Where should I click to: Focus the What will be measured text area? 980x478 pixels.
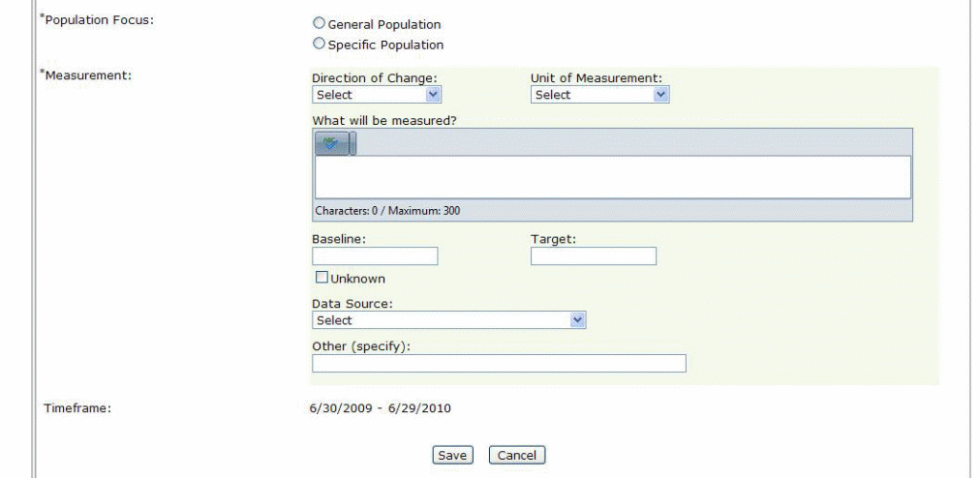611,177
